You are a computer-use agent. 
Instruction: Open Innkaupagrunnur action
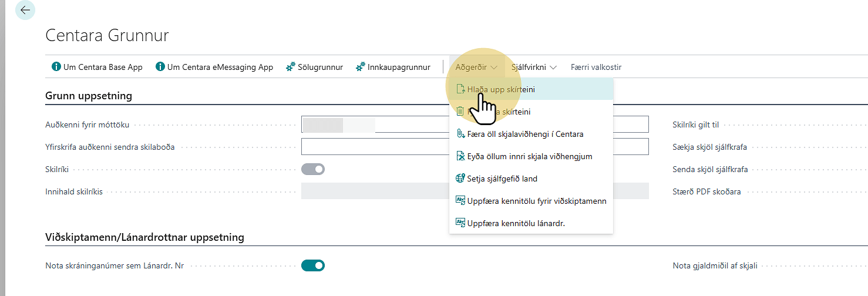[393, 67]
